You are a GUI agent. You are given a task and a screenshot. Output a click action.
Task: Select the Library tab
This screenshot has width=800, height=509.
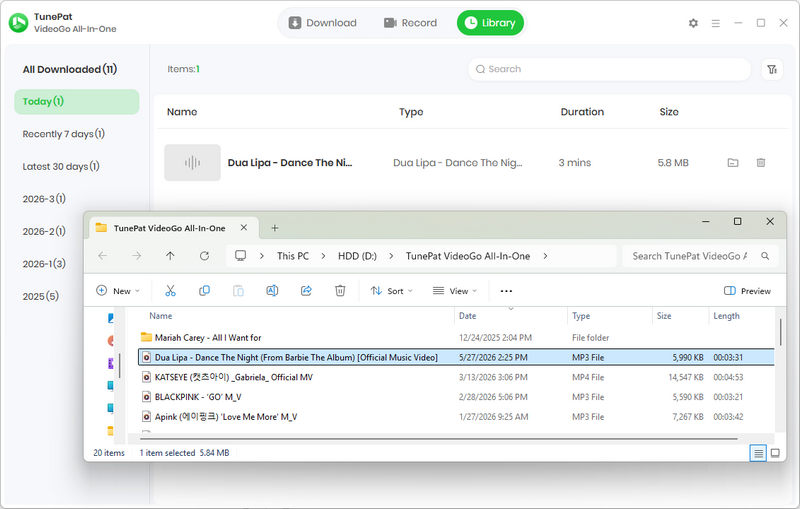[490, 23]
